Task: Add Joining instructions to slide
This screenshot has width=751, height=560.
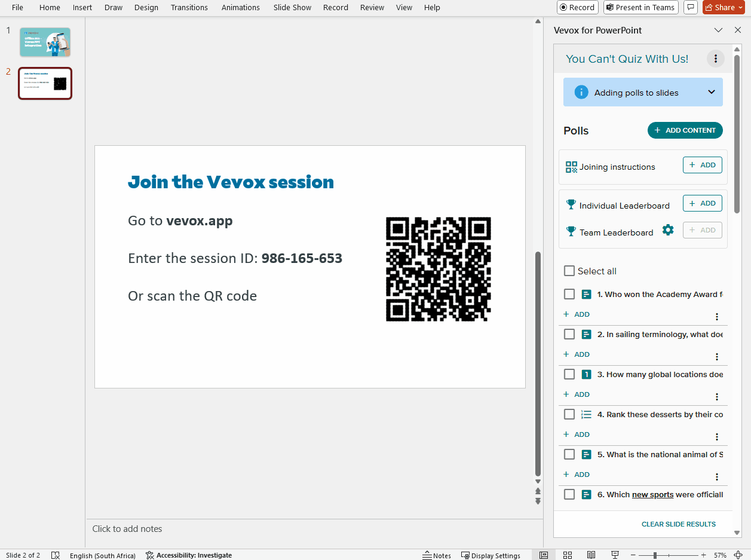Action: (x=703, y=165)
